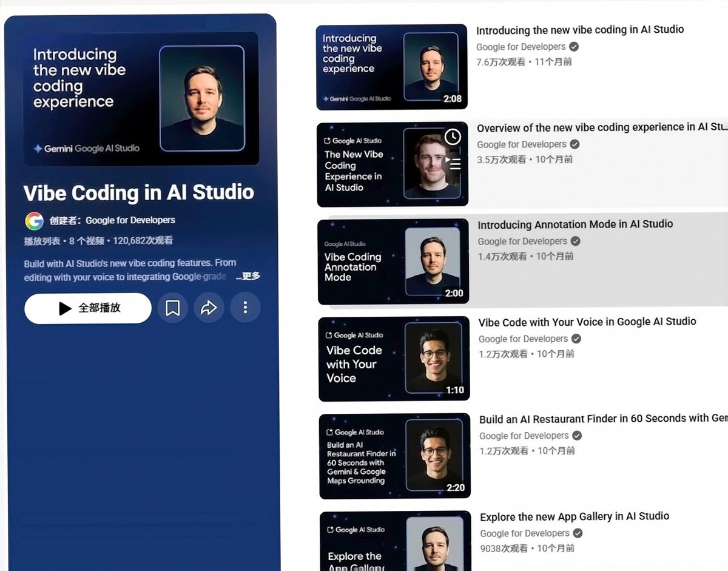This screenshot has height=571, width=728.
Task: Click the 1:10 duration badge
Action: [x=454, y=390]
